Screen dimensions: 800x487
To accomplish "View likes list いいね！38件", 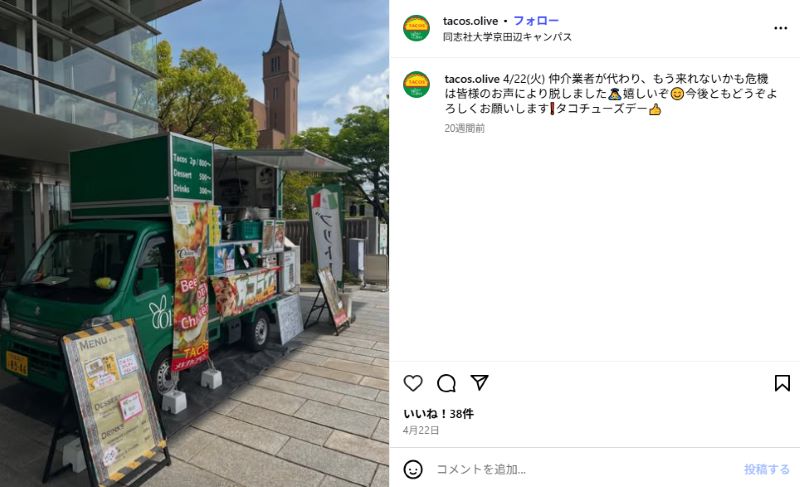I will pos(439,414).
